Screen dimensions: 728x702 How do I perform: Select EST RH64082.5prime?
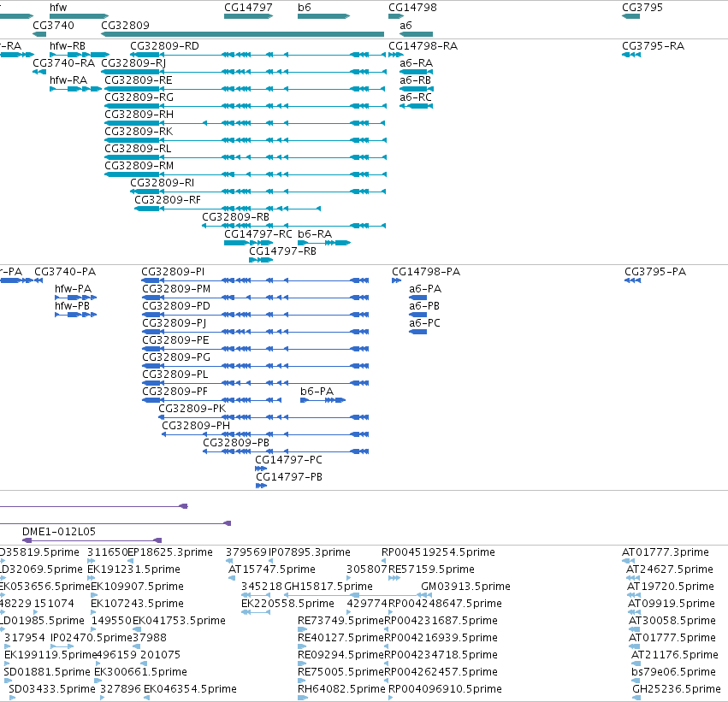coord(341,689)
